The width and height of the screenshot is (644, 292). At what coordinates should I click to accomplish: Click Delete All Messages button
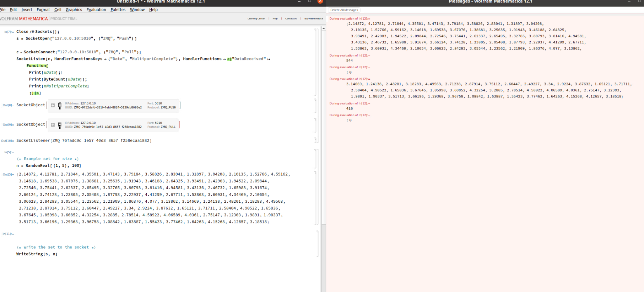click(x=344, y=10)
